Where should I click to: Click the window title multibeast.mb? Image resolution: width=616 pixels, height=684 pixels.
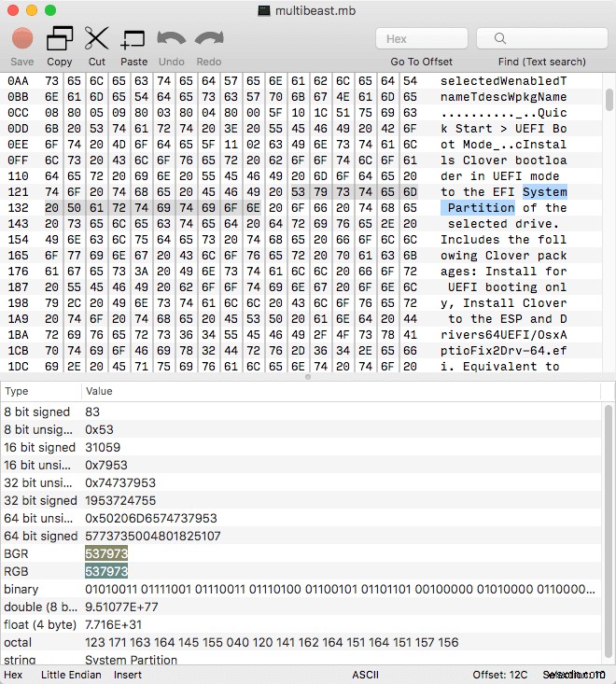click(315, 10)
